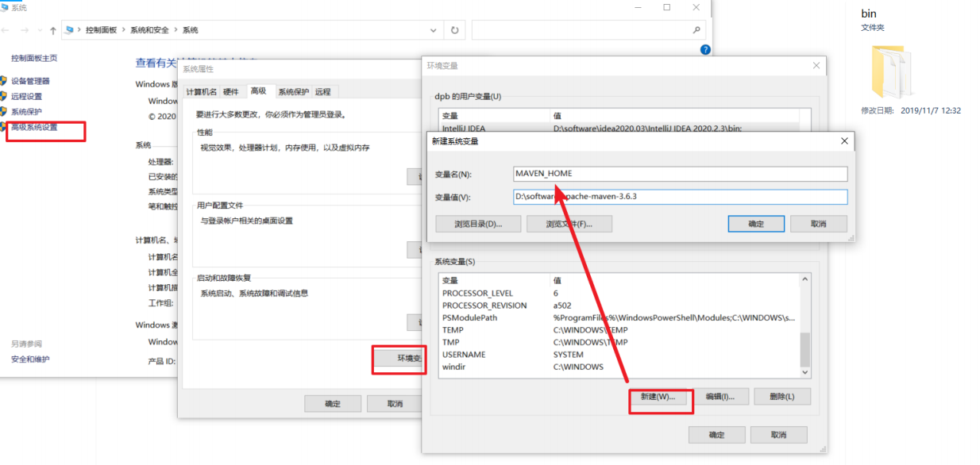980x465 pixels.
Task: Click 浏览文件(F)... button
Action: click(x=569, y=224)
